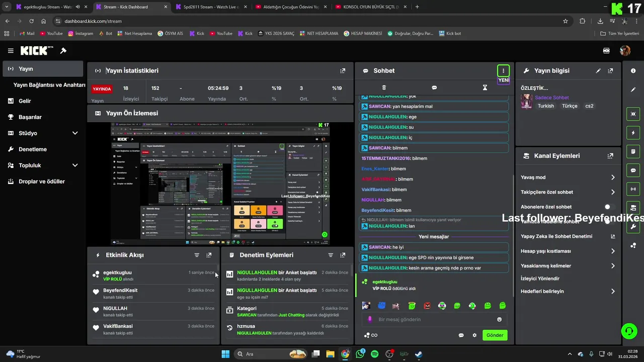This screenshot has height=362, width=644.
Task: Toggle the chat widget in right sidebar
Action: 633,170
